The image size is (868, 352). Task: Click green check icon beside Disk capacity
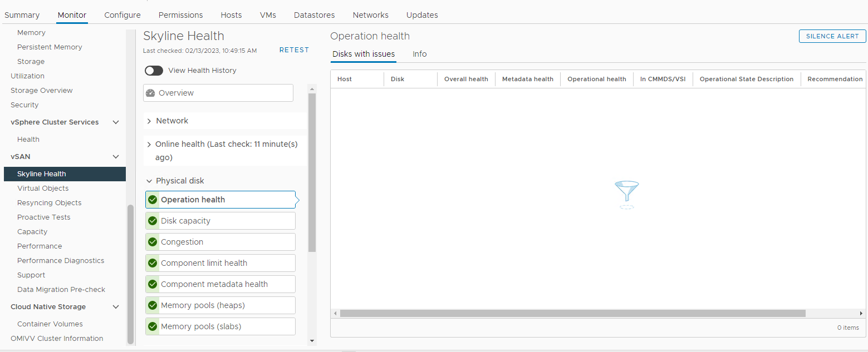pyautogui.click(x=153, y=221)
